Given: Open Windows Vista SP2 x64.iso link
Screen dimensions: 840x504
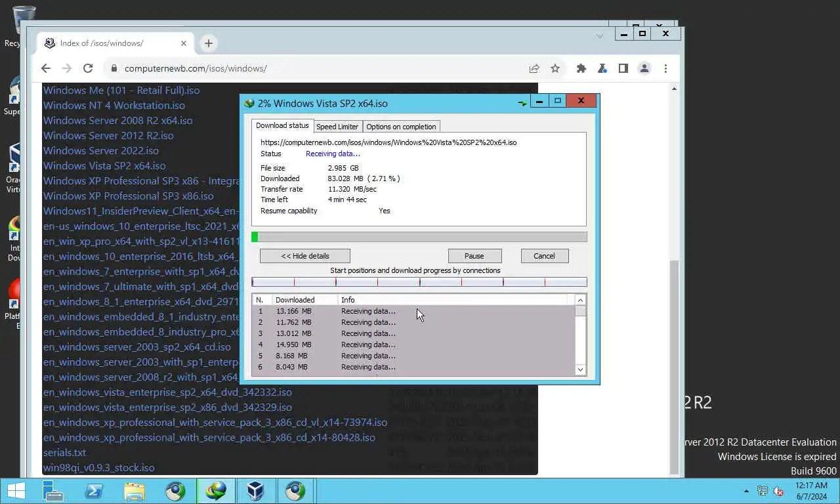Looking at the screenshot, I should tap(104, 166).
